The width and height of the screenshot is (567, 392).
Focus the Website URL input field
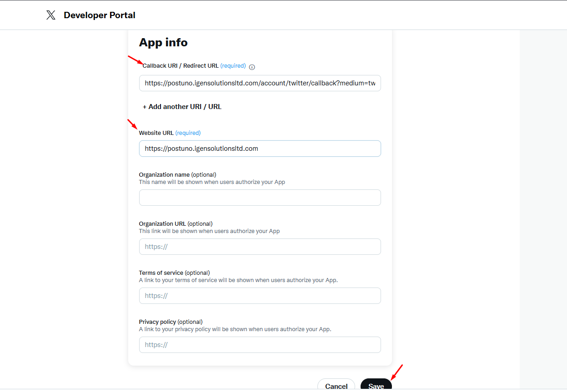260,149
